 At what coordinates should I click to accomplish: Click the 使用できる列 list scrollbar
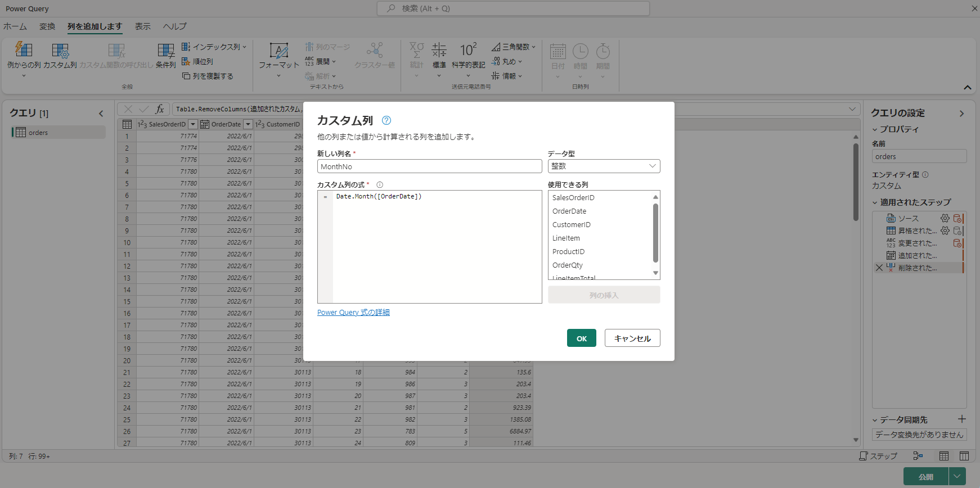click(x=655, y=233)
